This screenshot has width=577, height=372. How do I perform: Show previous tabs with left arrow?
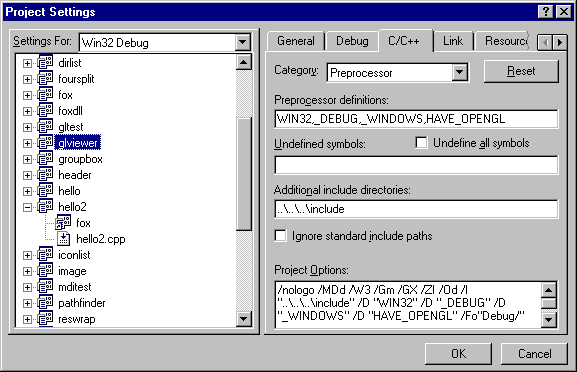(x=545, y=42)
